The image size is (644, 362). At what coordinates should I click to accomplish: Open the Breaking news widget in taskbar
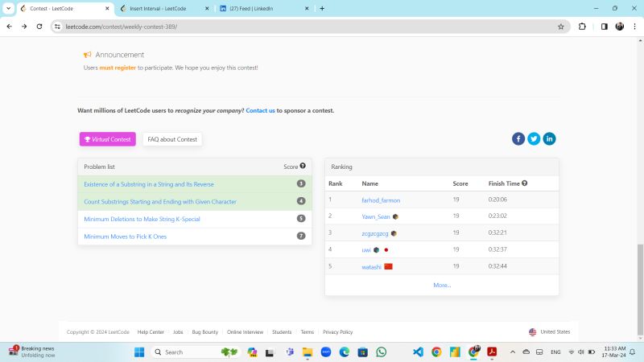pos(32,352)
